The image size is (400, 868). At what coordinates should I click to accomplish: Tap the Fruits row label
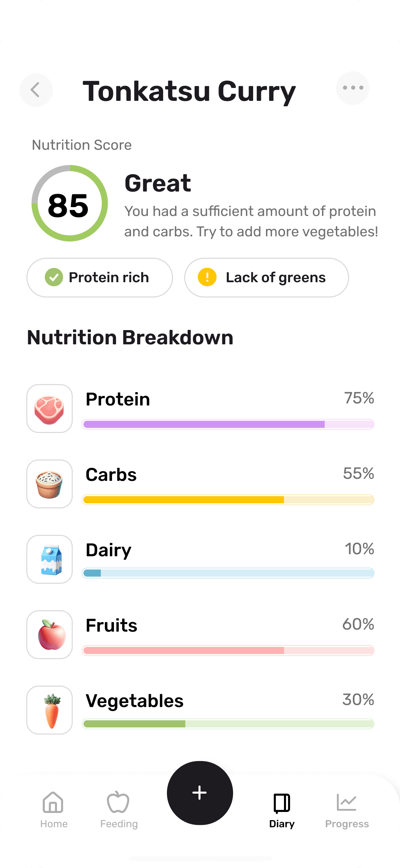click(x=111, y=626)
